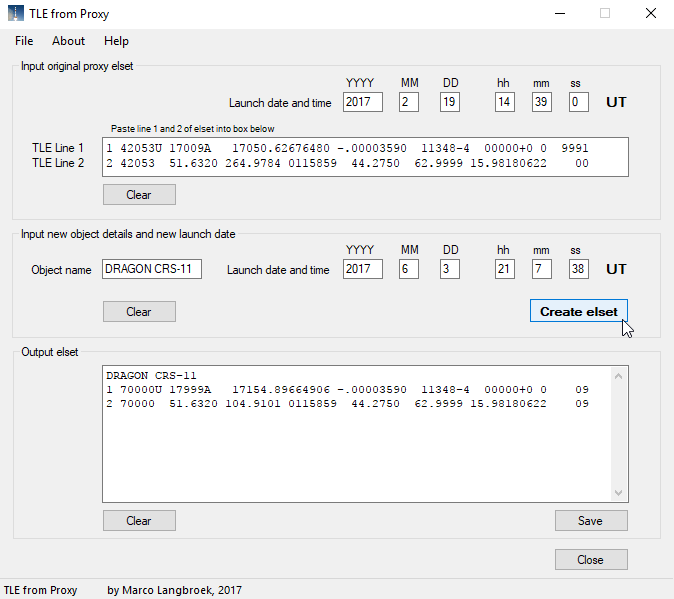Click the proxy launch hour field showing 14

(505, 102)
